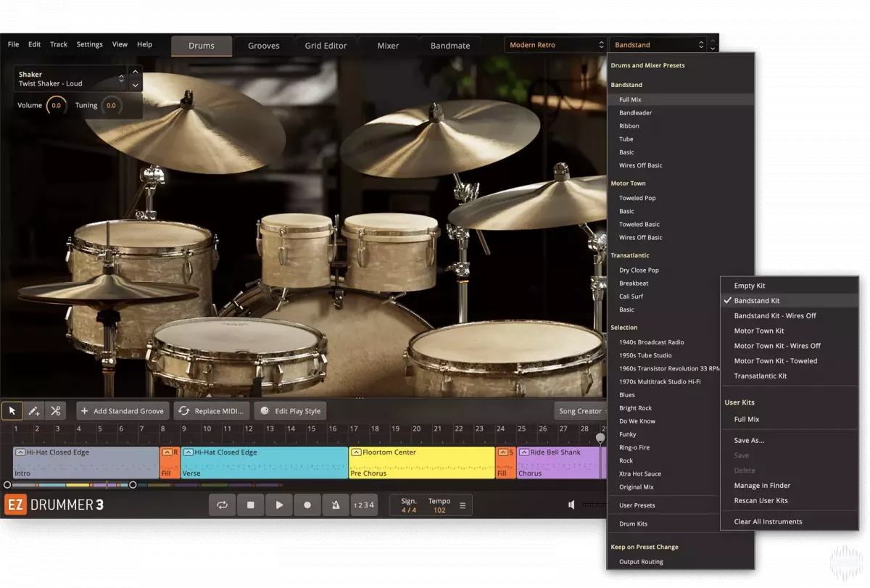870x588 pixels.
Task: Open the File menu
Action: click(14, 44)
